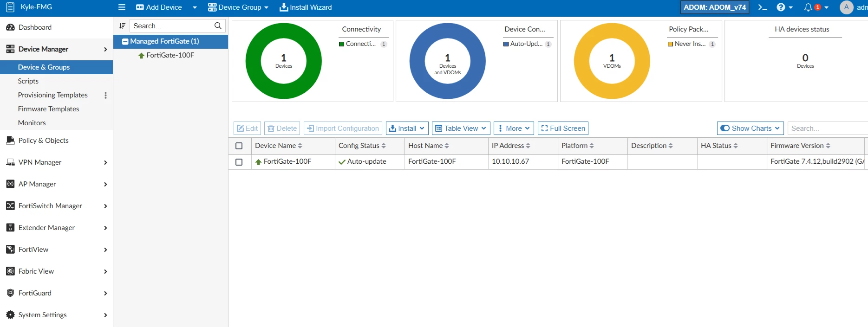Sort by Device Name column arrows
Viewport: 868px width, 327px height.
(300, 146)
